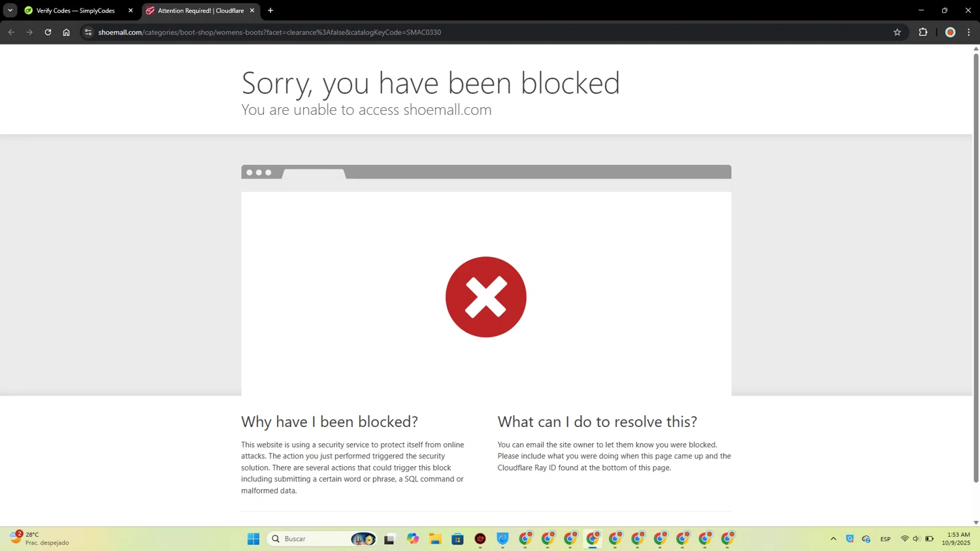This screenshot has width=980, height=551.
Task: Check the battery status icon
Action: (929, 539)
